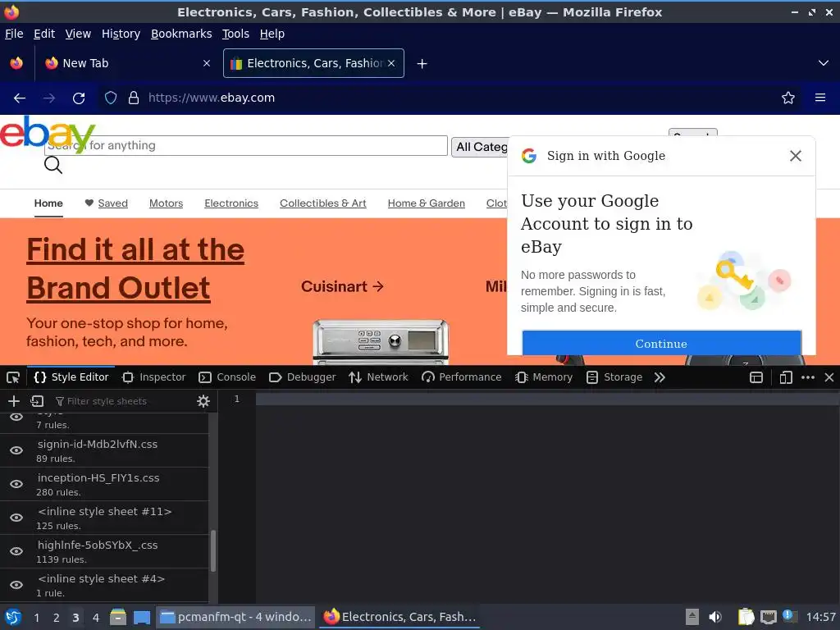Open the Saved link
The width and height of the screenshot is (840, 630).
(112, 203)
